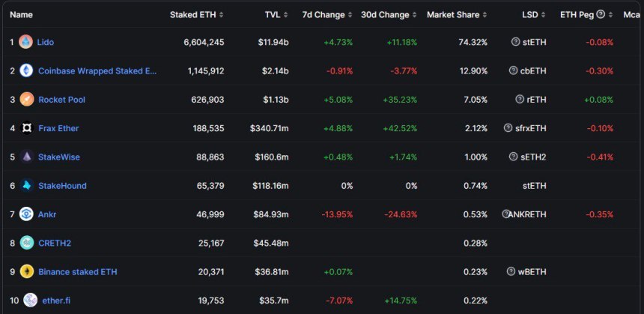Open the StakeHound protocol link

click(x=62, y=185)
